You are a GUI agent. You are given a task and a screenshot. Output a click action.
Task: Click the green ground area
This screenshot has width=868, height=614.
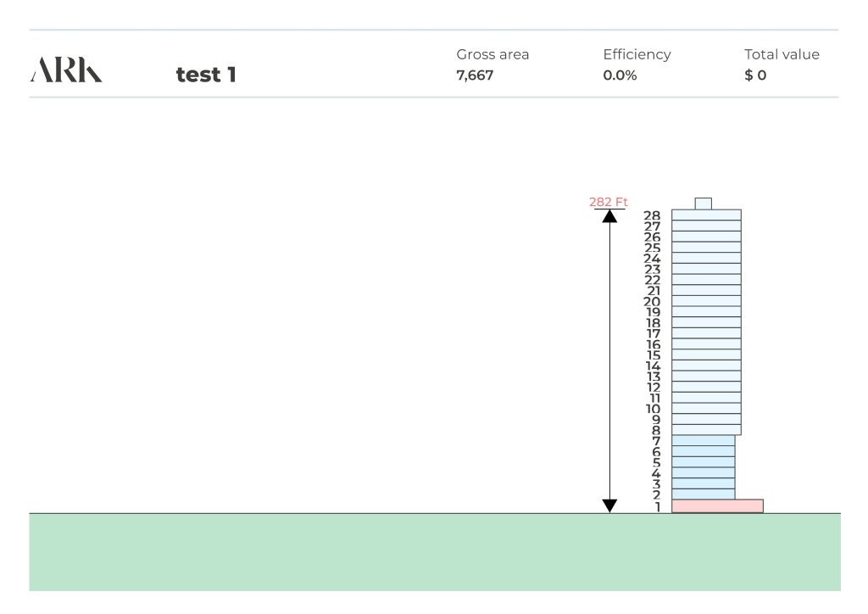click(x=434, y=551)
